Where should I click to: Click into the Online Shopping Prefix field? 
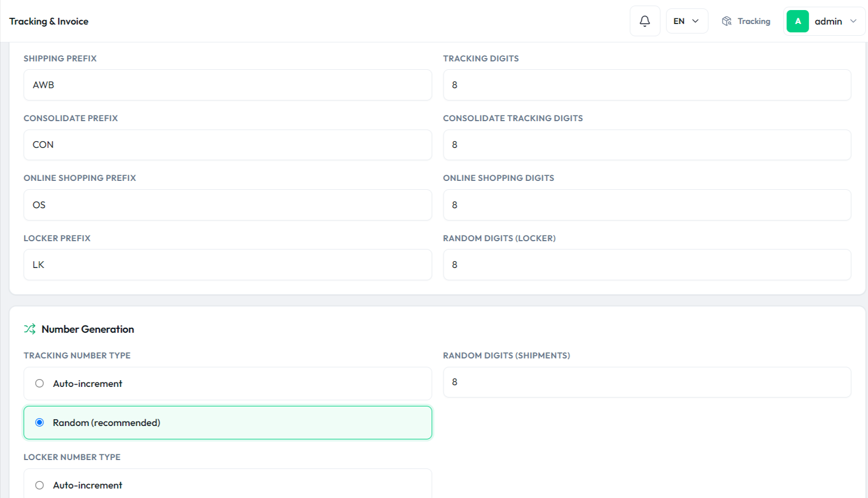pyautogui.click(x=228, y=205)
